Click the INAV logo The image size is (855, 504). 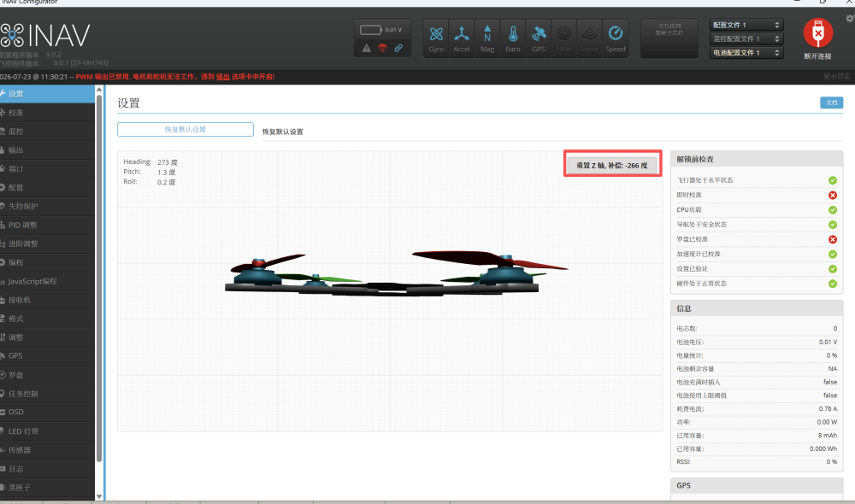[45, 35]
